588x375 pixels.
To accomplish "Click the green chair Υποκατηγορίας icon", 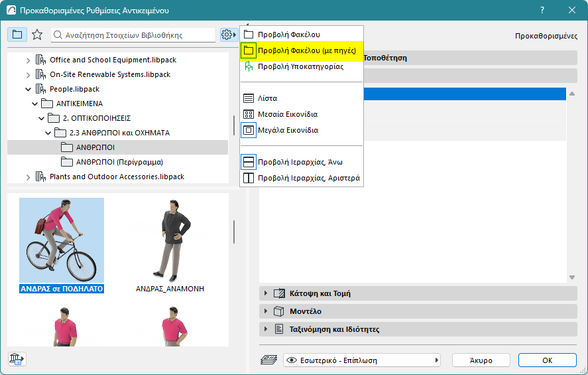I will (248, 66).
